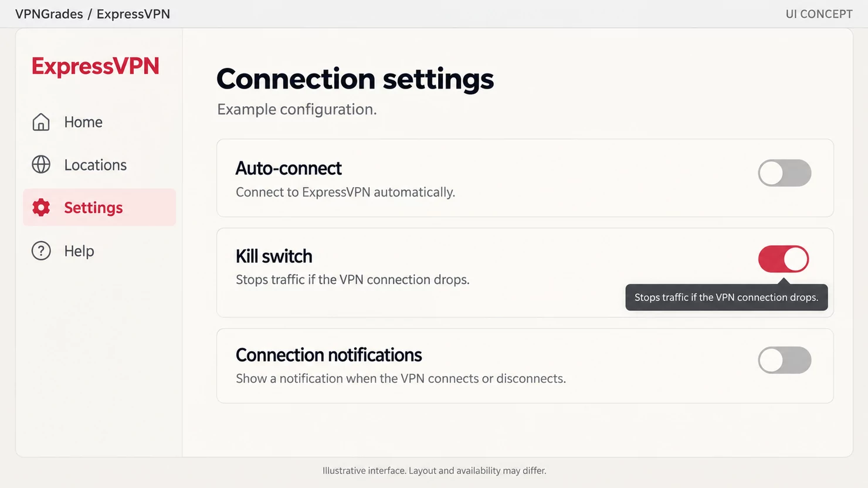Click the "Auto-connect" setting title
The image size is (868, 488).
289,168
